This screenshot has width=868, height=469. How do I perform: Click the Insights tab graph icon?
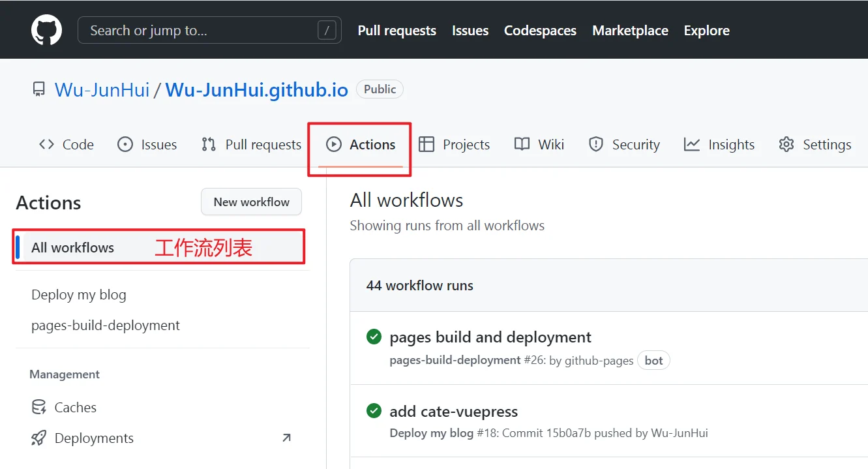692,144
